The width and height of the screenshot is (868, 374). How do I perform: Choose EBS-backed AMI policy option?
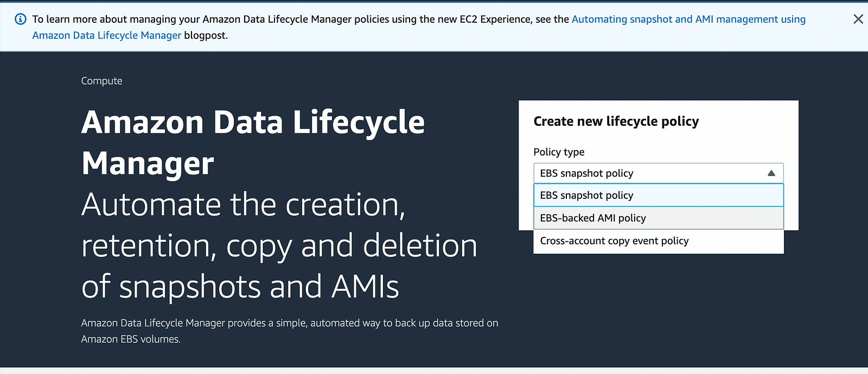tap(659, 218)
